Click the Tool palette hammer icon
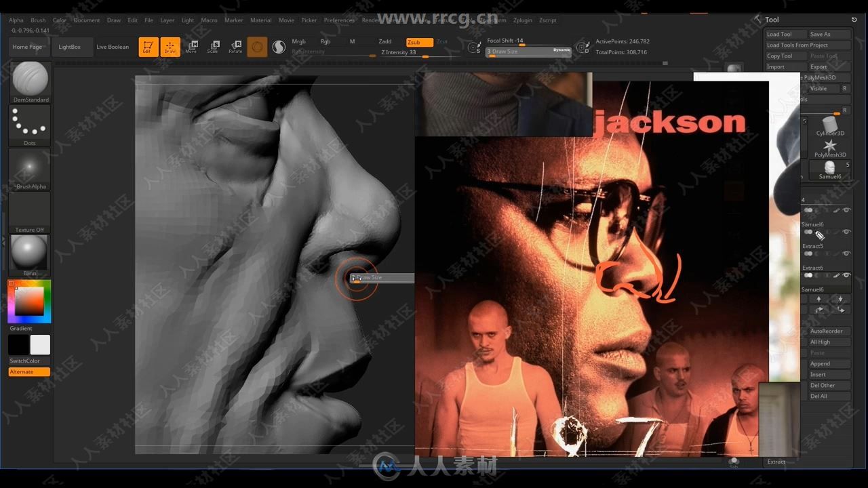The width and height of the screenshot is (868, 488). coord(758,19)
